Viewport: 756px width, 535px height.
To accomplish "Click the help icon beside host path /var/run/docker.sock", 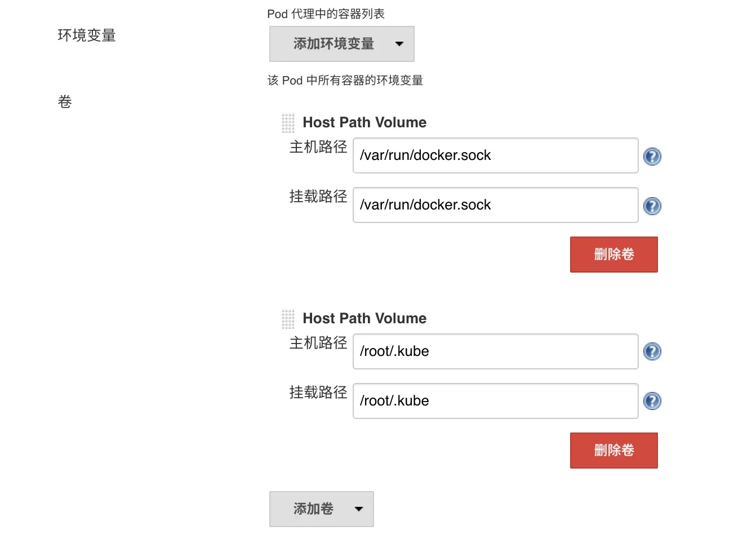I will click(652, 156).
